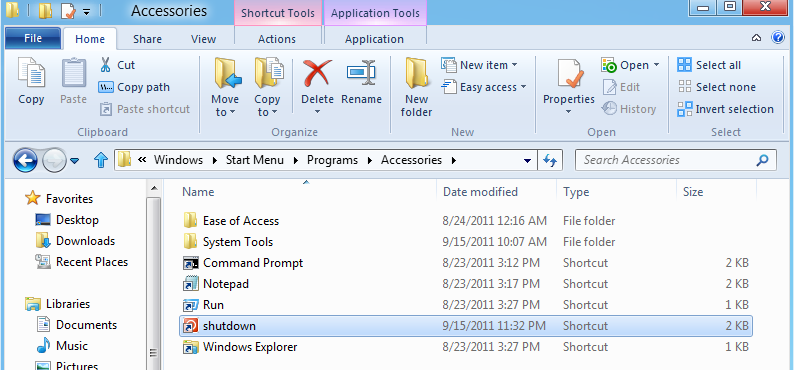Select the Home ribbon tab
This screenshot has height=370, width=794.
tap(90, 39)
